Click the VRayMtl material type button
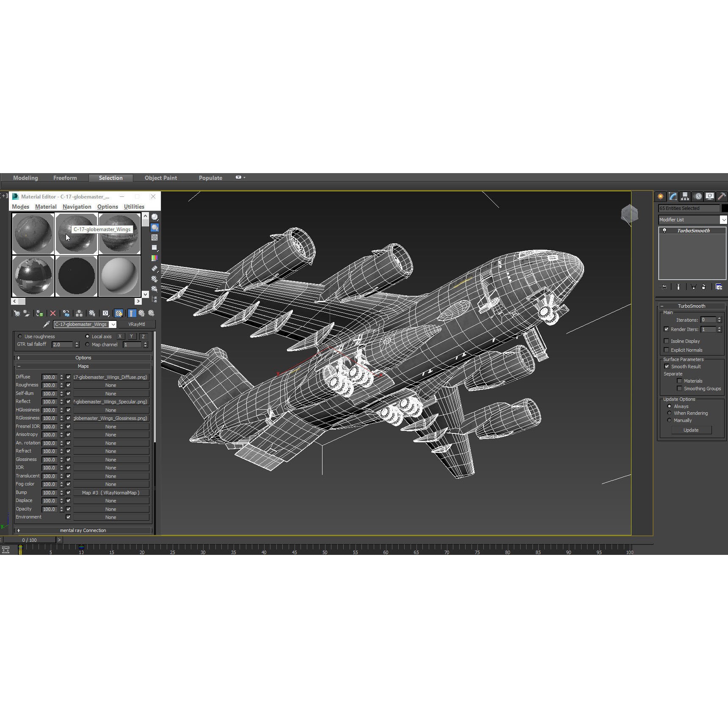728x728 pixels. pyautogui.click(x=137, y=324)
